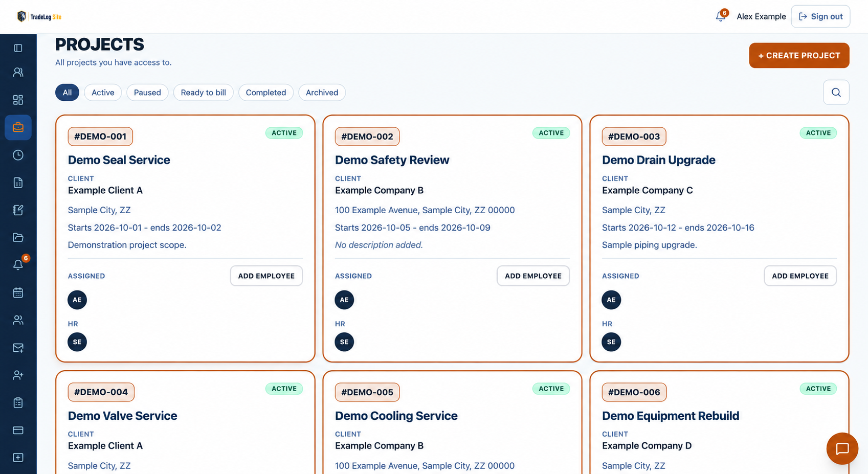Show Ready to bill projects
Screen dimensions: 868x474
(x=204, y=93)
